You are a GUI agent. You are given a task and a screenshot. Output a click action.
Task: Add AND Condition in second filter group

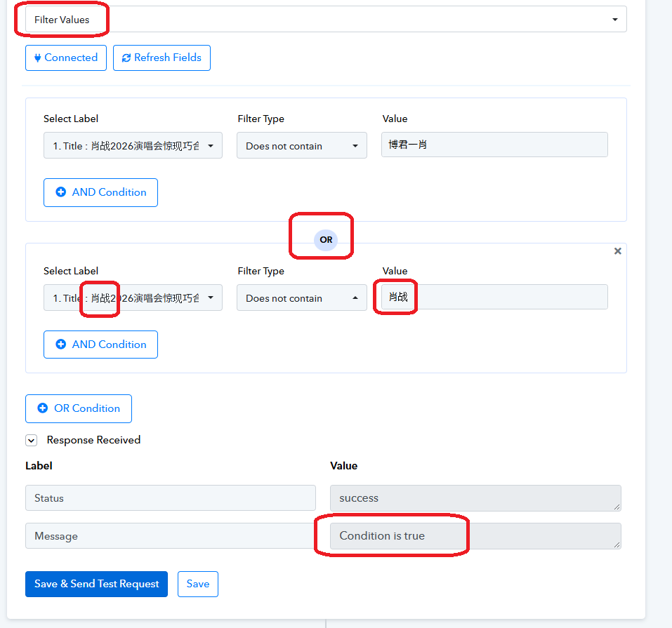[x=100, y=345]
